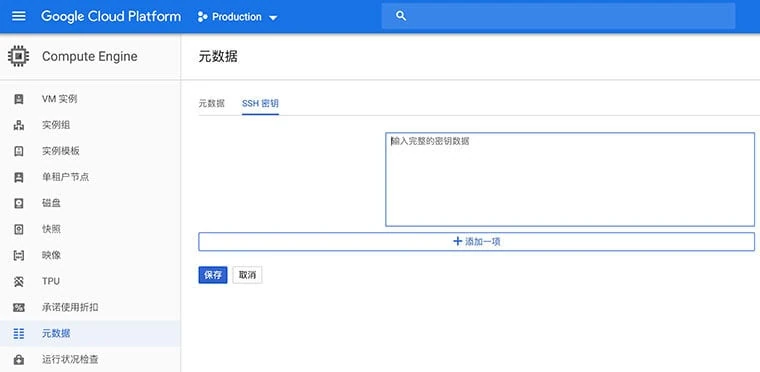The image size is (760, 372).
Task: Click the 运行状况检查 sidebar icon
Action: (x=19, y=360)
